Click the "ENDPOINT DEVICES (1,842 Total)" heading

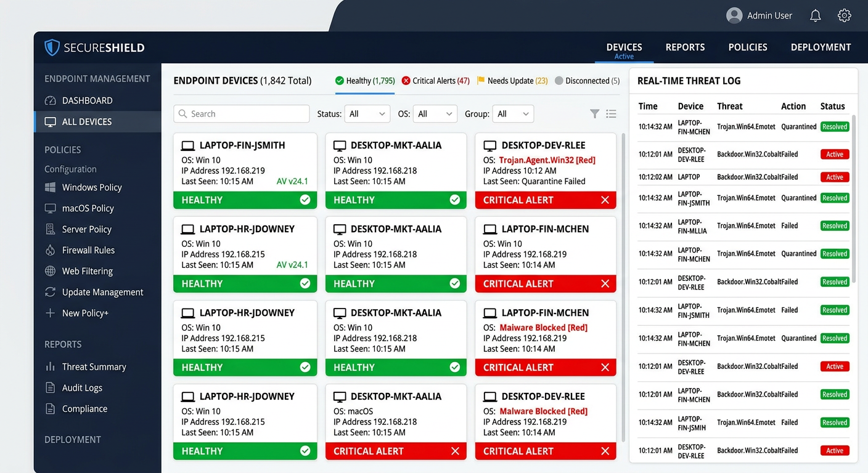click(x=242, y=81)
